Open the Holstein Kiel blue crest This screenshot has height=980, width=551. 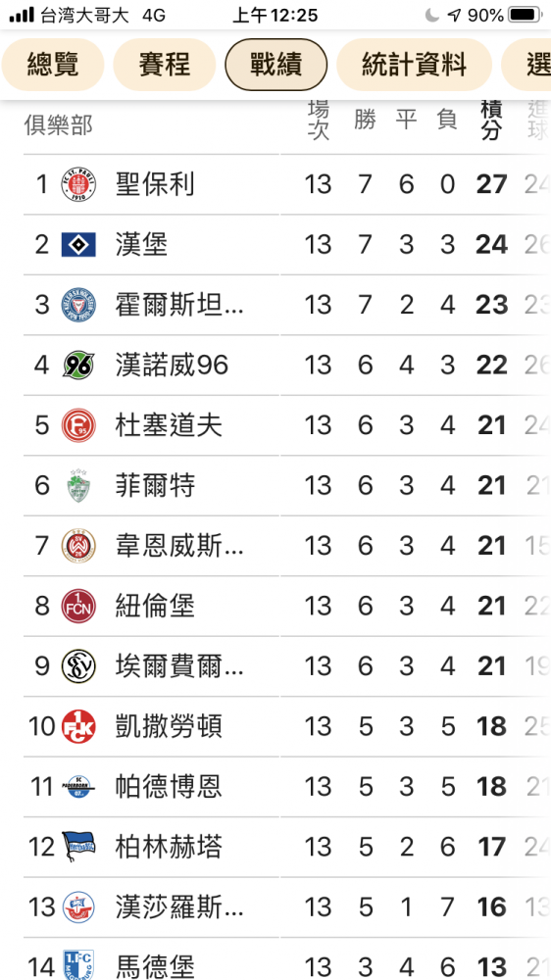78,305
